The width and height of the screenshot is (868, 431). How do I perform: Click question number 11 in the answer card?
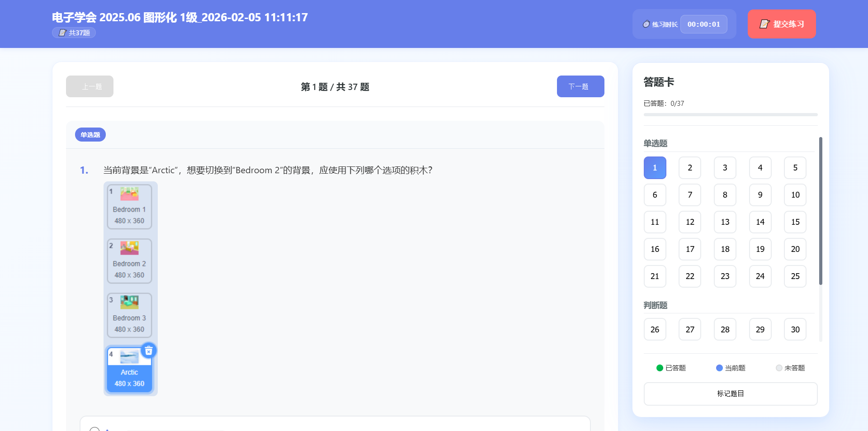(x=655, y=222)
